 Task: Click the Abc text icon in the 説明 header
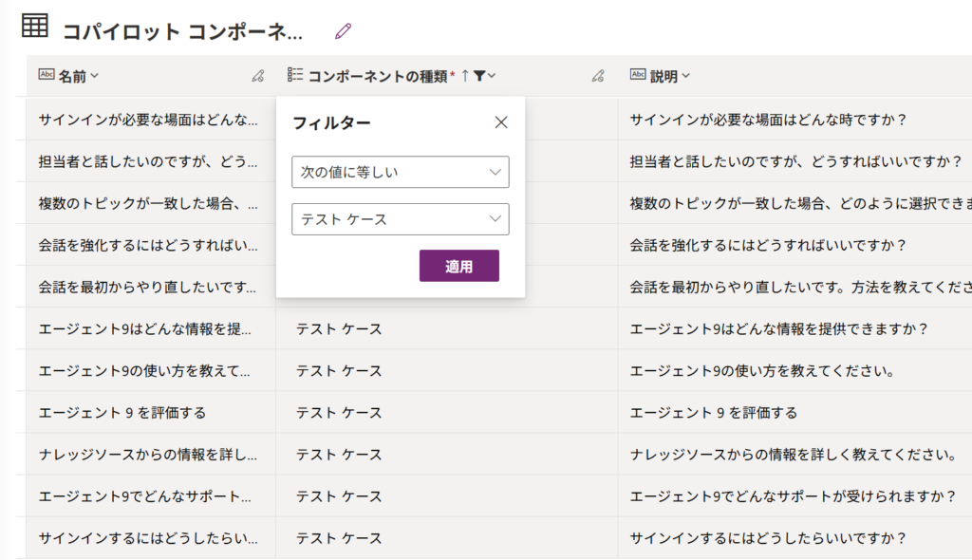[638, 76]
